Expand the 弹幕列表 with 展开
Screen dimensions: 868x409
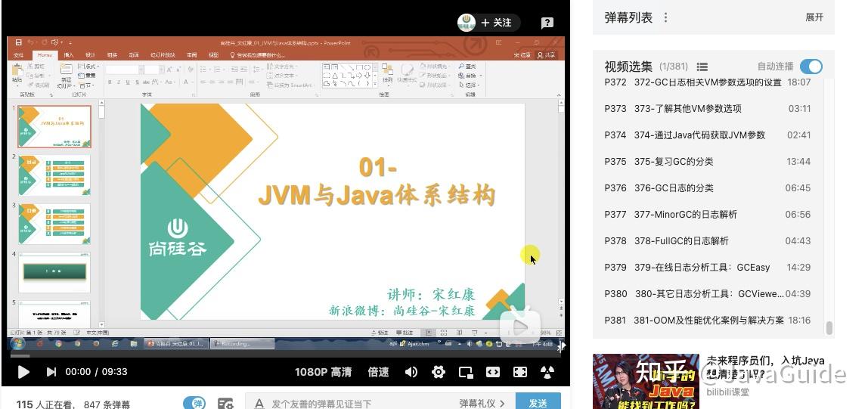tap(814, 17)
